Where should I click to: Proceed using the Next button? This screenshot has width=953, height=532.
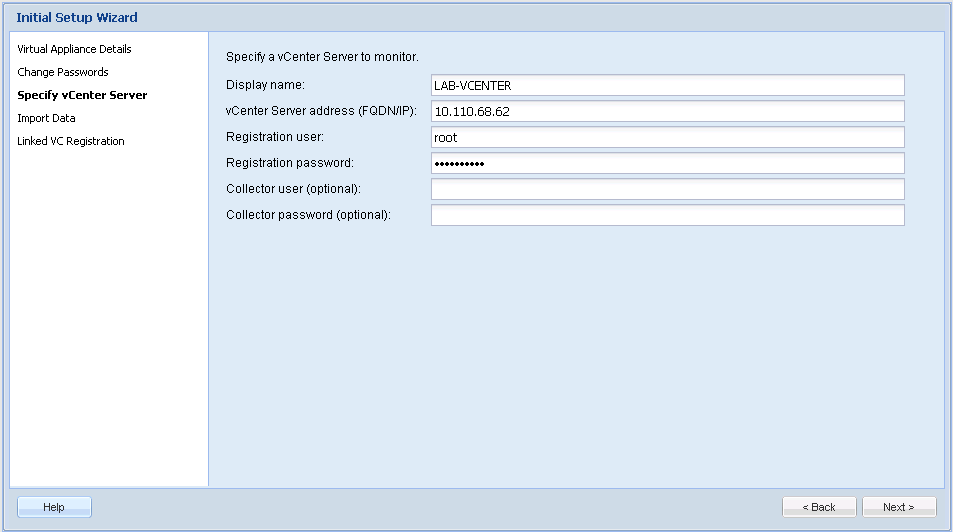899,507
